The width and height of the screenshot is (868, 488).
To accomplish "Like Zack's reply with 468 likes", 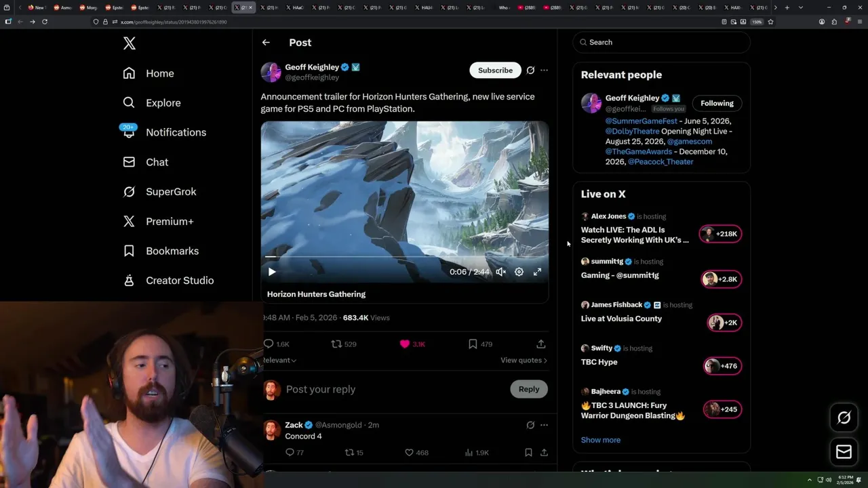I will click(416, 452).
